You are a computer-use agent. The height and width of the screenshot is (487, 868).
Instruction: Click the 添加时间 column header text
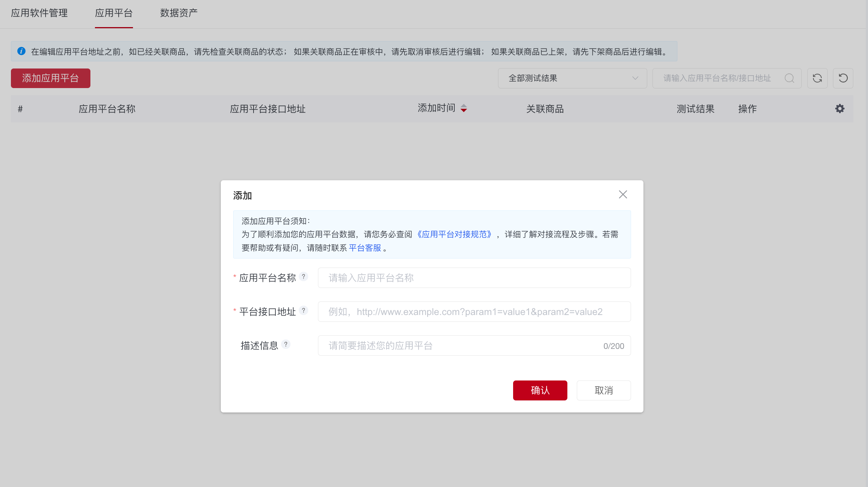pyautogui.click(x=437, y=108)
